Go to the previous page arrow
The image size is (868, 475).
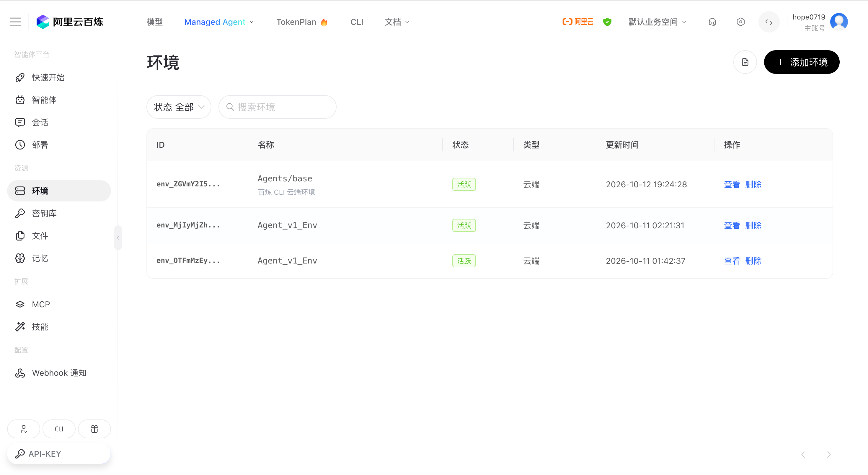click(x=803, y=454)
